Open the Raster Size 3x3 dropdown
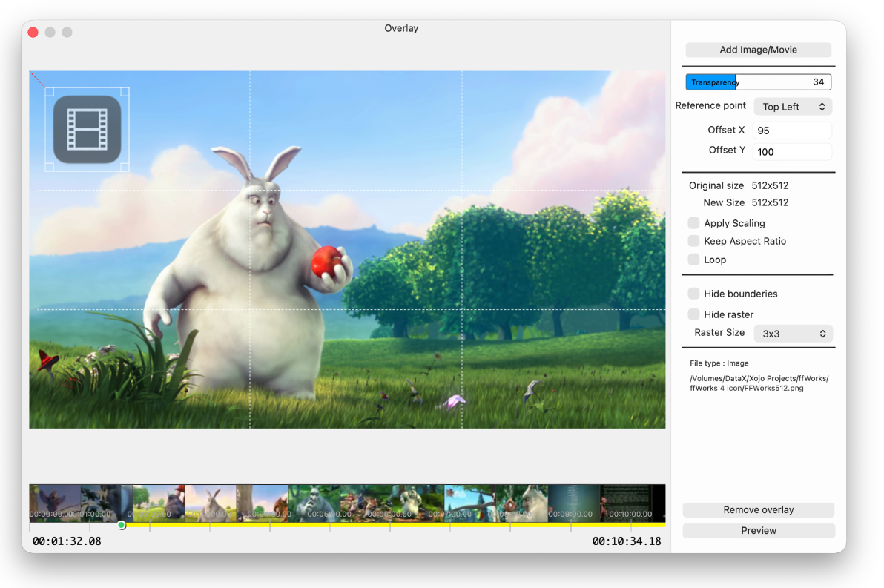This screenshot has height=588, width=884. [794, 333]
